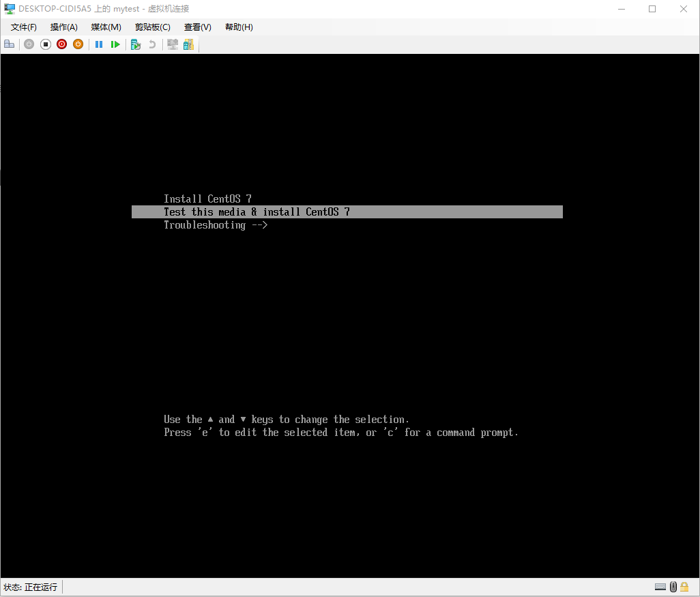This screenshot has width=700, height=597.
Task: Click the lock icon in status bar
Action: tap(684, 587)
